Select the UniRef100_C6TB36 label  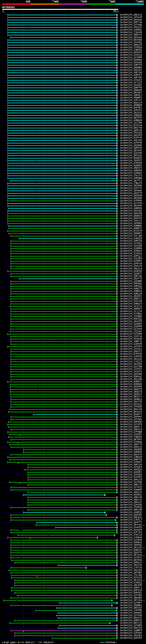[131, 540]
